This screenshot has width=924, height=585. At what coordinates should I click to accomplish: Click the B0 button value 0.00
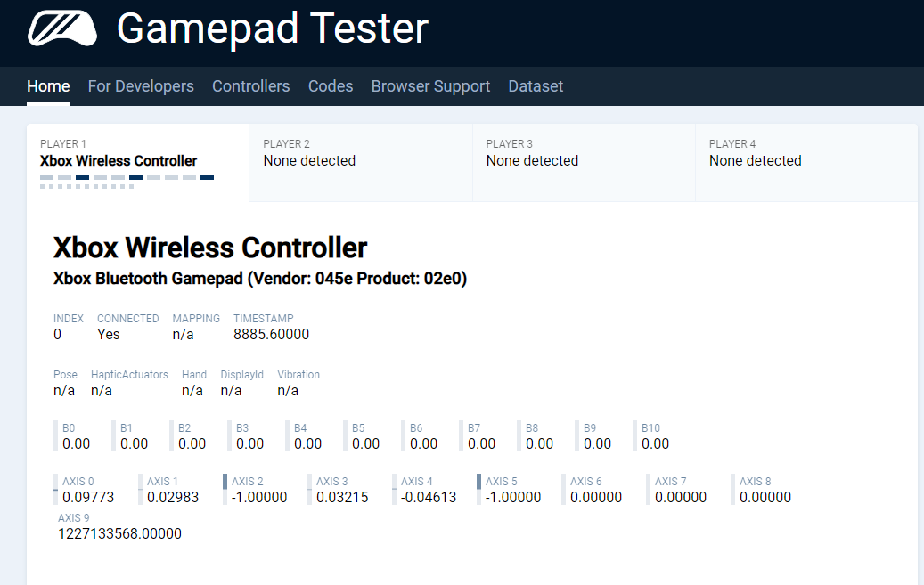(76, 443)
